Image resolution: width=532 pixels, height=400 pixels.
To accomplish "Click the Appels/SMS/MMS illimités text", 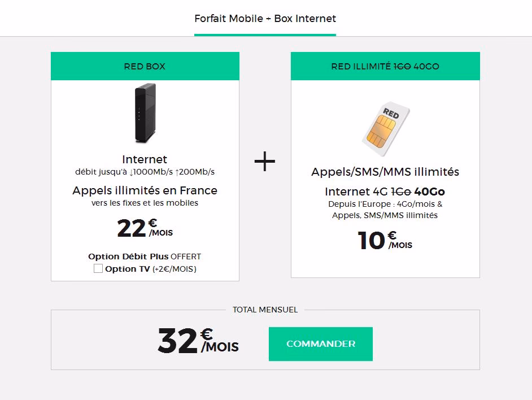I will (x=386, y=172).
